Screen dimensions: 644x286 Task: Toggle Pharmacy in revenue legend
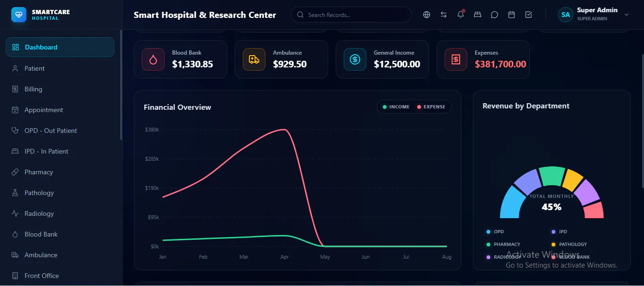tap(503, 245)
